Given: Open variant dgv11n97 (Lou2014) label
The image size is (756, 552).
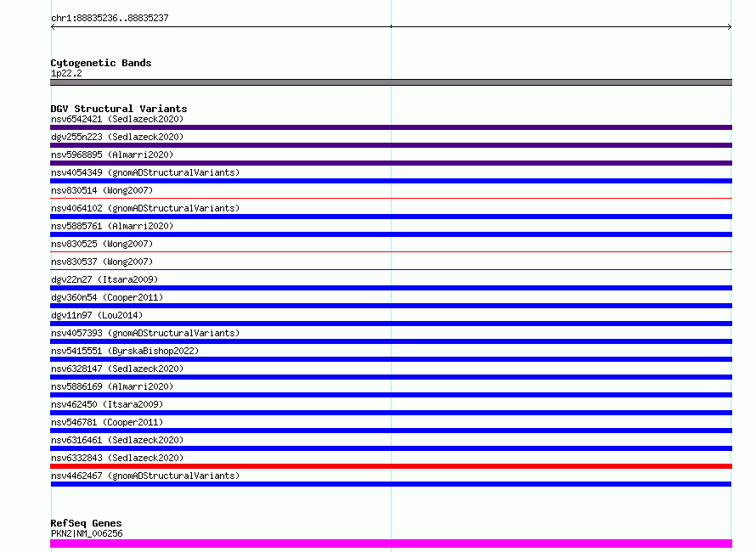Looking at the screenshot, I should coord(97,315).
